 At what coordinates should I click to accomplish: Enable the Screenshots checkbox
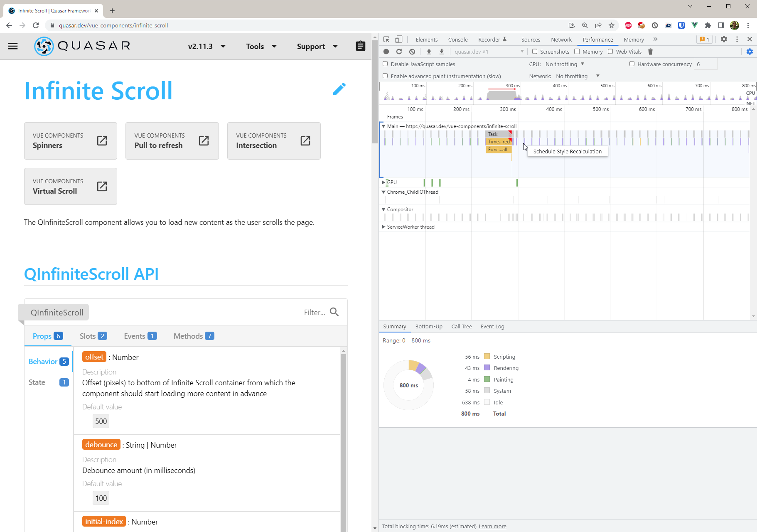(x=535, y=52)
